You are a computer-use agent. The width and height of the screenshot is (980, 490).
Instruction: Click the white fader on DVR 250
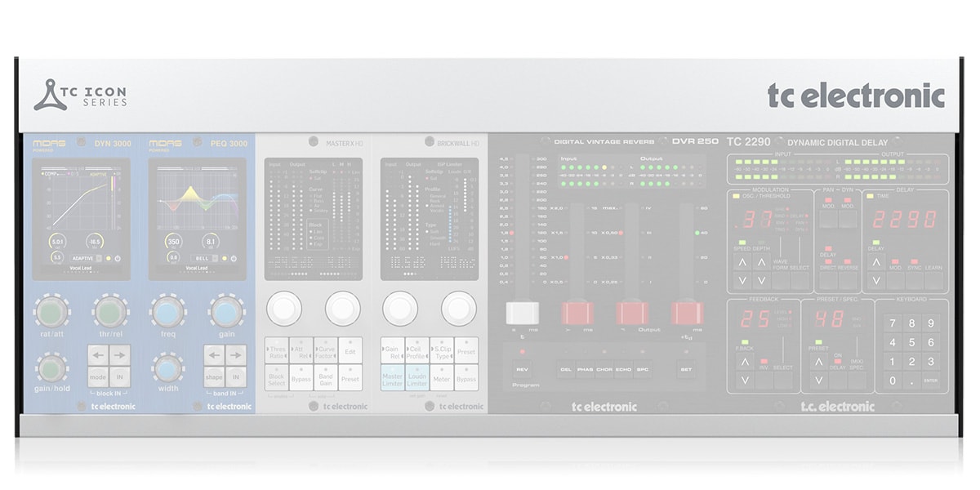point(521,313)
